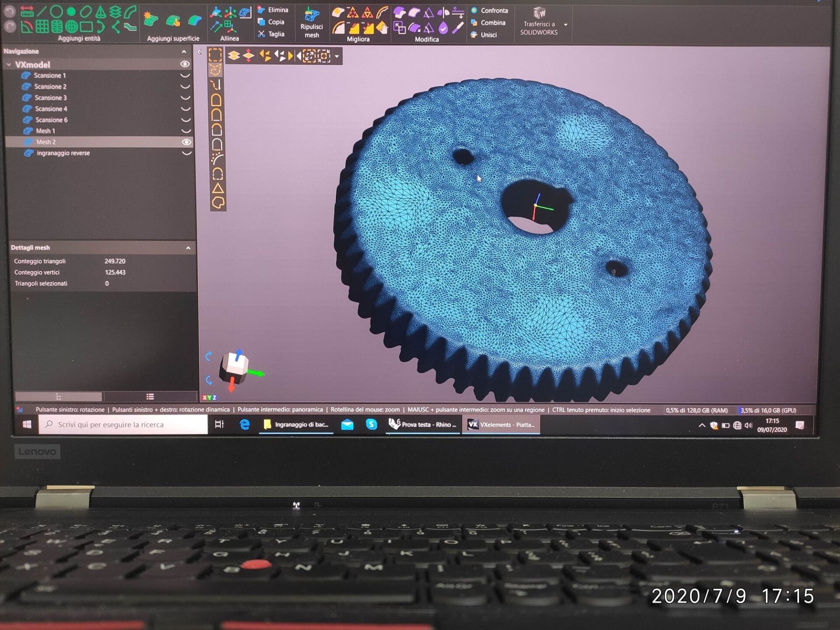Open the selection toolbar dropdown arrow
Viewport: 840px width, 630px height.
[x=337, y=56]
